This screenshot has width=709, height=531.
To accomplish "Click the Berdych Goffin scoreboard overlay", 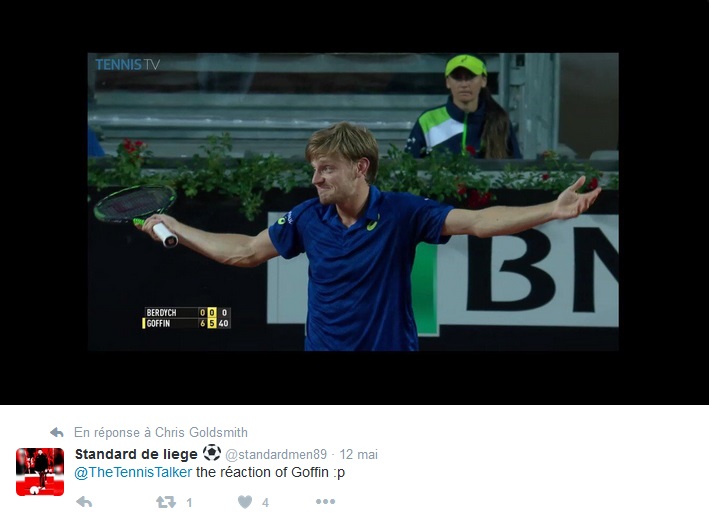I will pos(186,318).
